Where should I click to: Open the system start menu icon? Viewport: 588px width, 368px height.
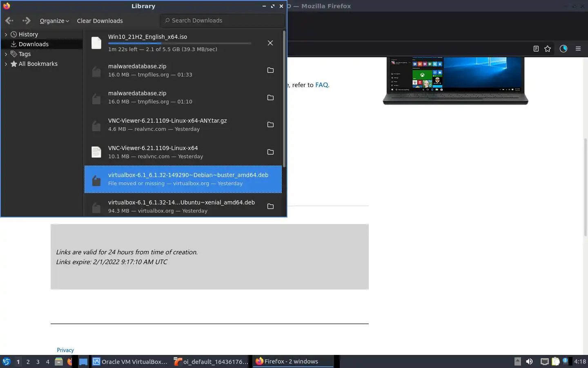click(x=7, y=361)
